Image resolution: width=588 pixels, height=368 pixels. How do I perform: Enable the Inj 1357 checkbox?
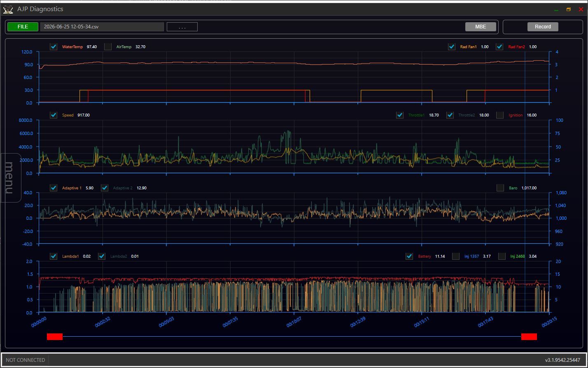(456, 256)
